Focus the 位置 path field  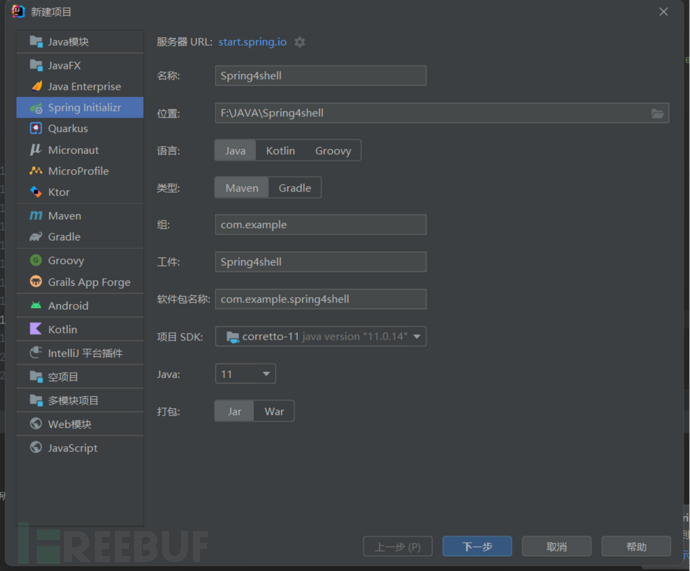(x=442, y=113)
